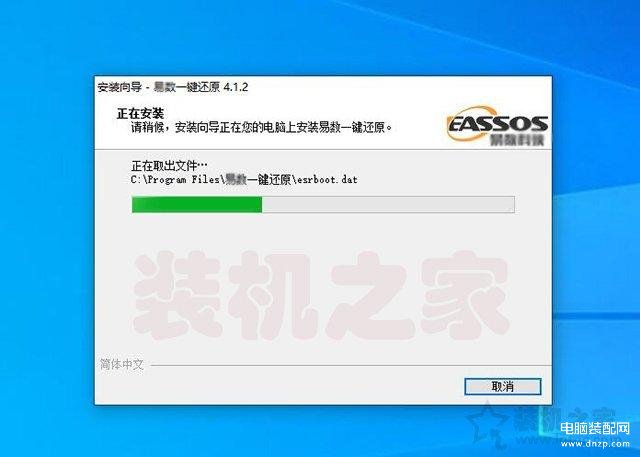640x457 pixels.
Task: Click the 简体中文 language label
Action: pyautogui.click(x=122, y=364)
